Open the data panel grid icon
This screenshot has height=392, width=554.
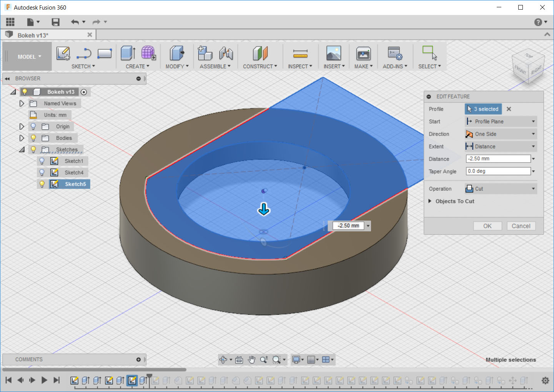[x=10, y=22]
